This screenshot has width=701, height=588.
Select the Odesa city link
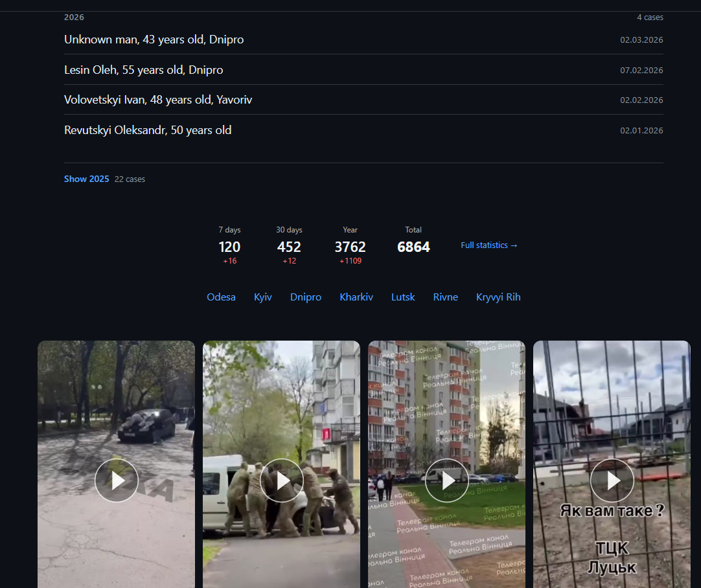[x=221, y=297]
